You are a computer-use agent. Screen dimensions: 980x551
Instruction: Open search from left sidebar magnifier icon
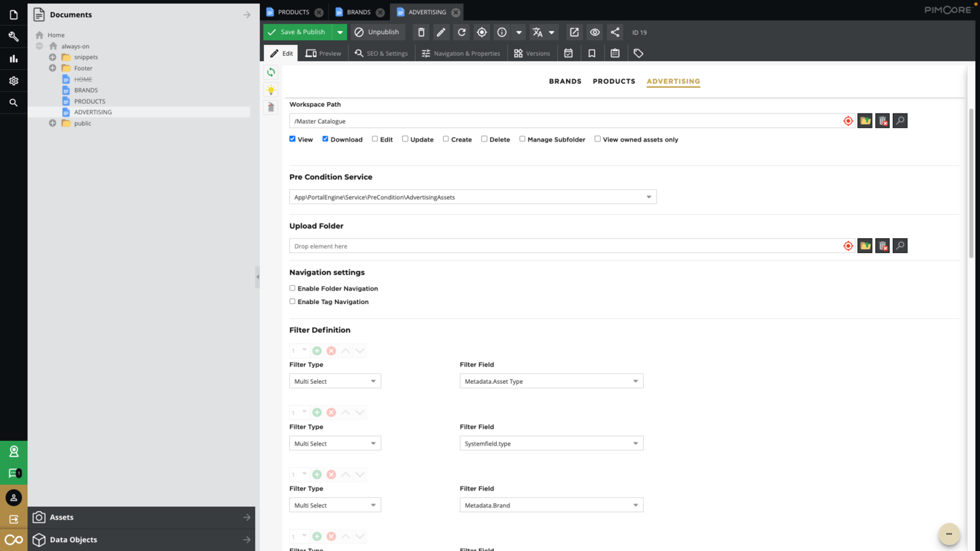pos(14,103)
